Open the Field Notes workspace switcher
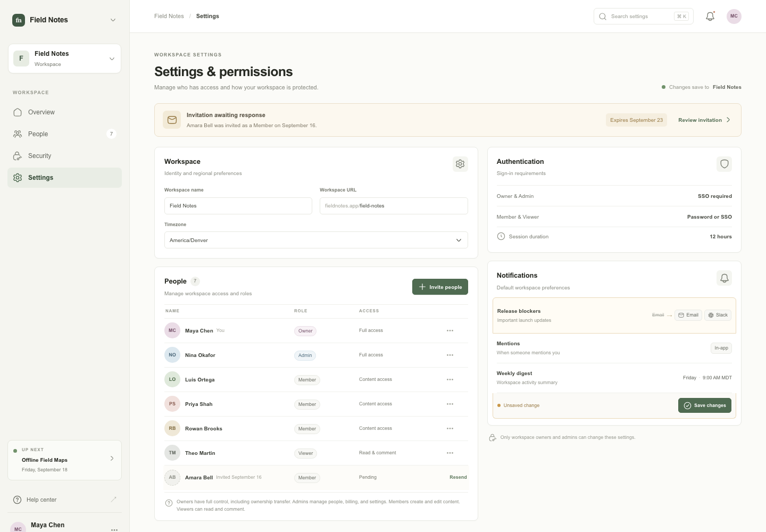 pos(64,59)
